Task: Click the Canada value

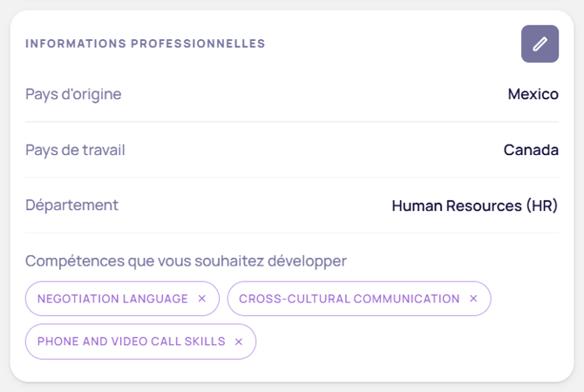Action: (x=531, y=150)
